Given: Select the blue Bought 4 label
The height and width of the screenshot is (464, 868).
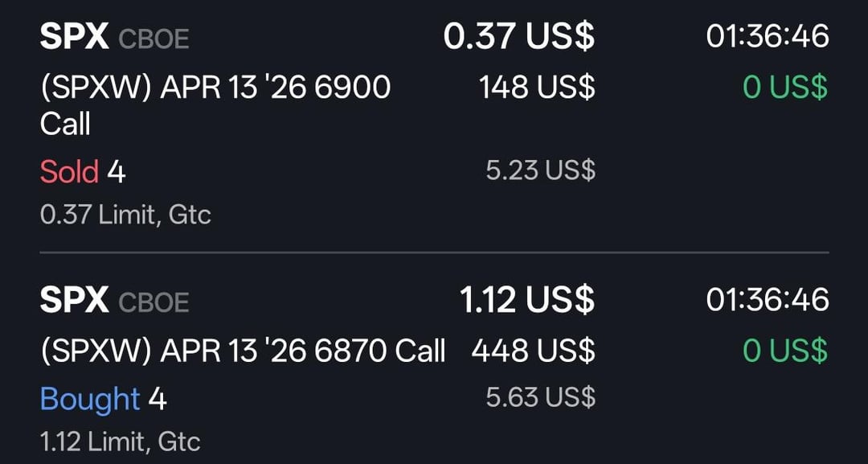Looking at the screenshot, I should (103, 399).
